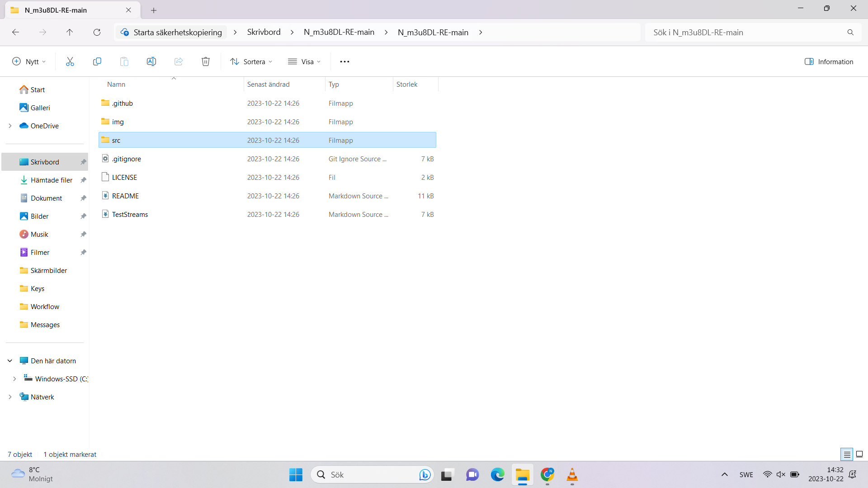Open the Sortera dropdown menu
The height and width of the screenshot is (488, 868).
251,61
